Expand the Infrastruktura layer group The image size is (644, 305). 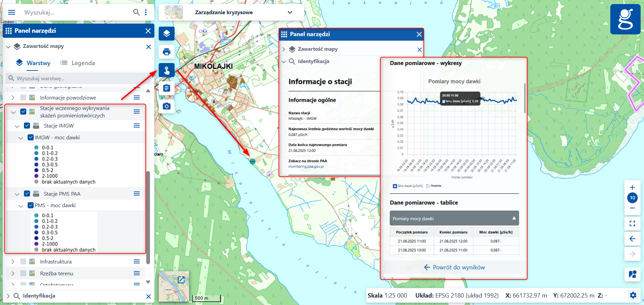click(13, 261)
